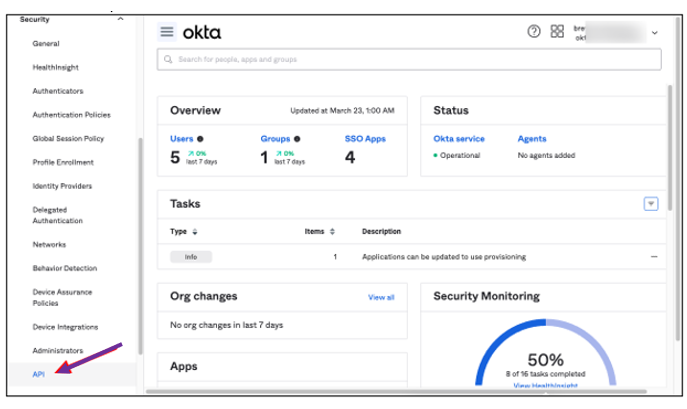Click the Okta logo
Image resolution: width=687 pixels, height=409 pixels.
pos(202,32)
